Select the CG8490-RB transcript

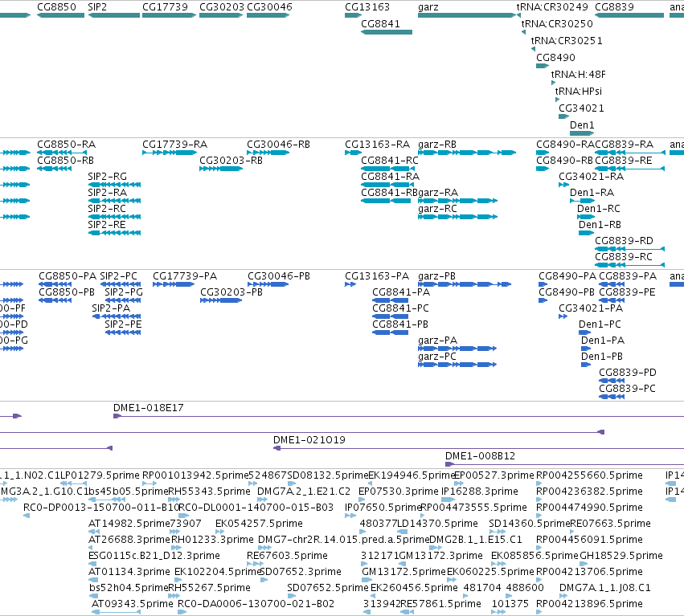[543, 169]
